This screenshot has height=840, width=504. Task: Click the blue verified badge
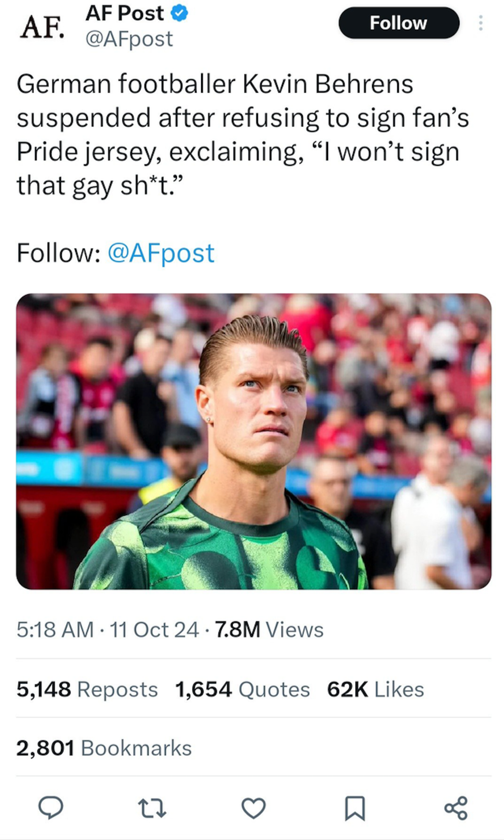click(x=179, y=13)
